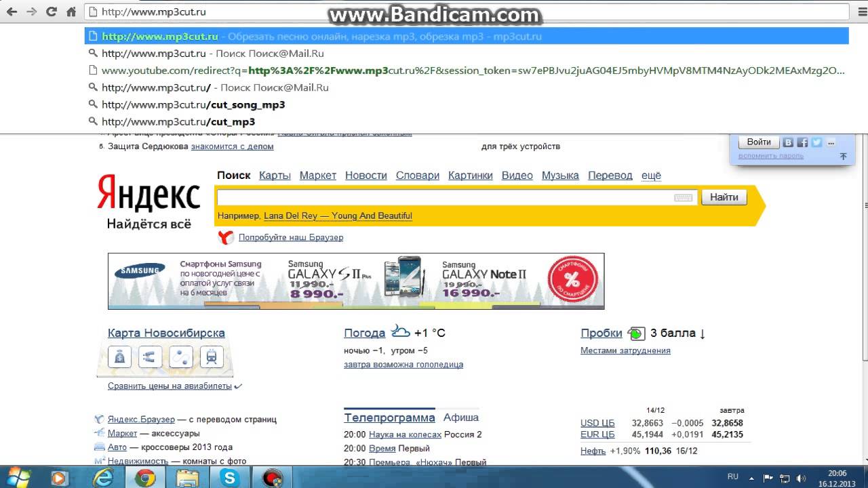
Task: Open the Карты tab
Action: point(275,176)
